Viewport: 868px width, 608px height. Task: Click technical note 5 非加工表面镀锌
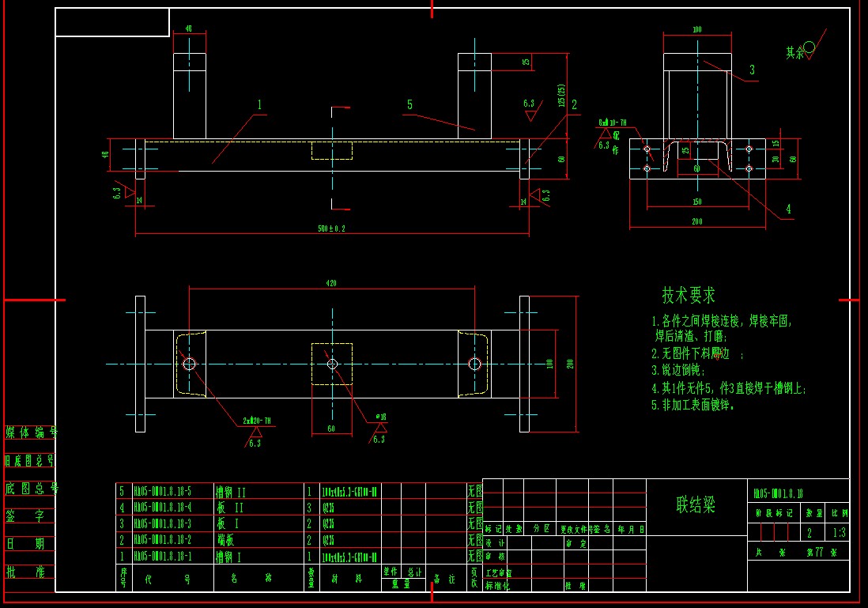(x=692, y=405)
